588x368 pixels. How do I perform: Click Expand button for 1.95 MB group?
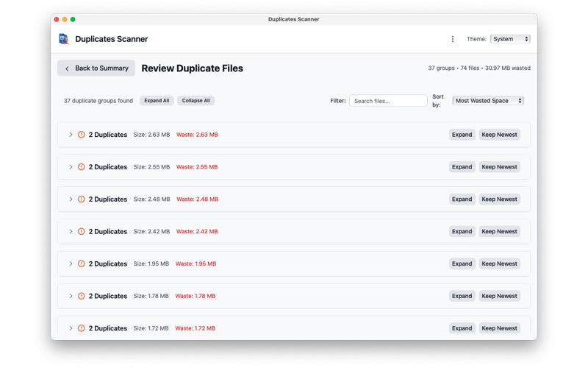tap(462, 263)
